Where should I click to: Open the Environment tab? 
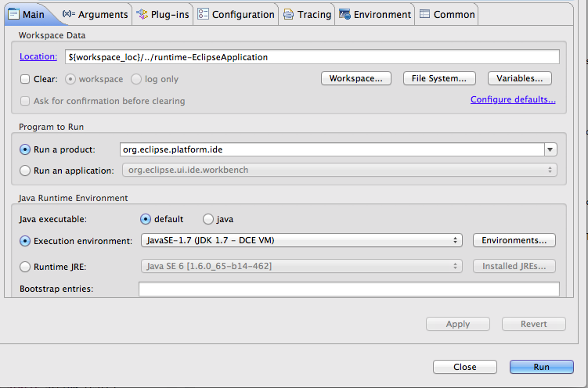tap(375, 14)
